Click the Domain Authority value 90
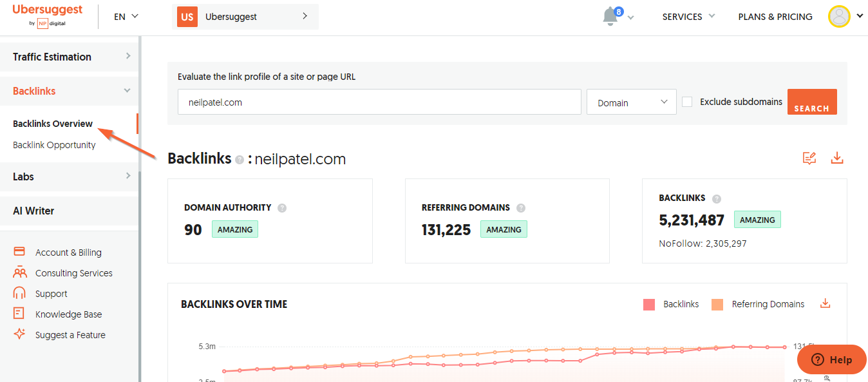Viewport: 868px width, 382px height. tap(193, 229)
